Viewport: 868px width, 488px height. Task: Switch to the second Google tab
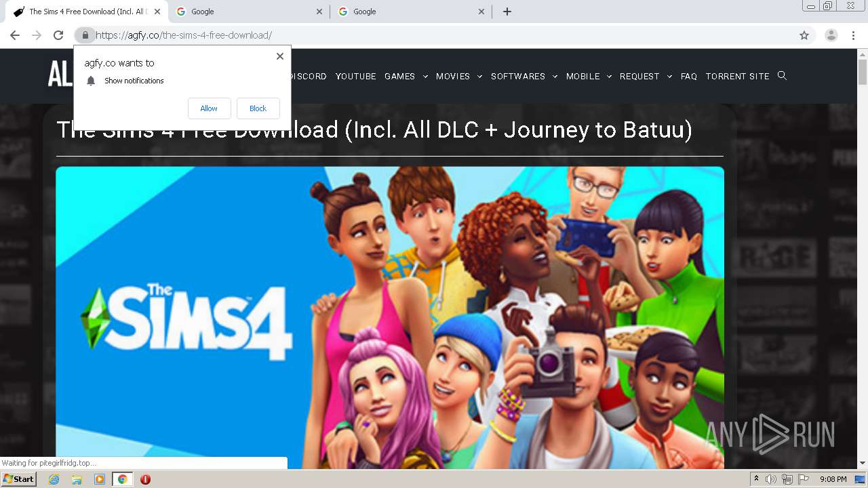tap(411, 12)
